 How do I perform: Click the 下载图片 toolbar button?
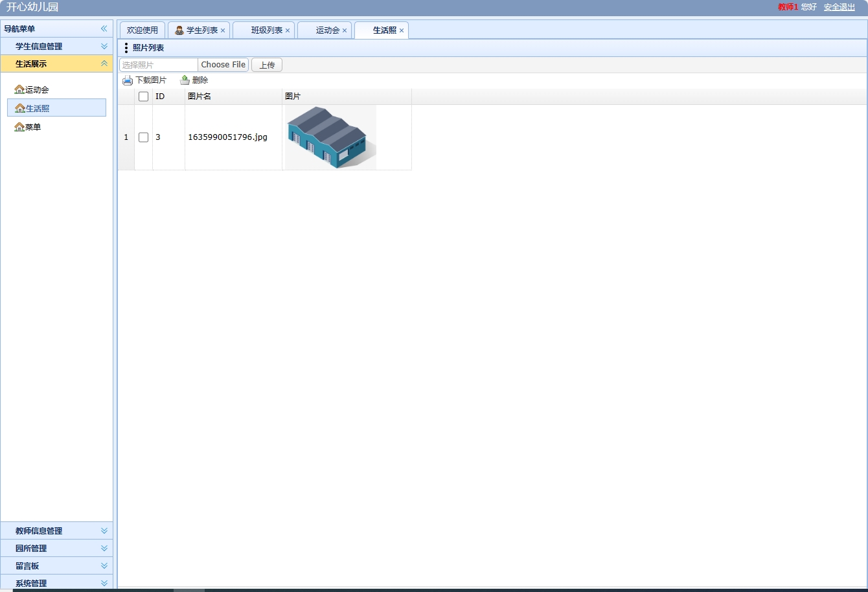tap(144, 80)
